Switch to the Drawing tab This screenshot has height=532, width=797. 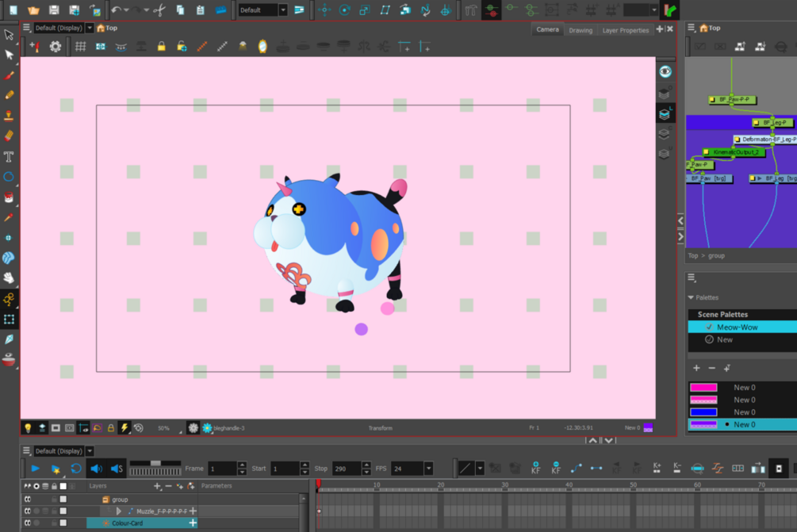pyautogui.click(x=580, y=29)
